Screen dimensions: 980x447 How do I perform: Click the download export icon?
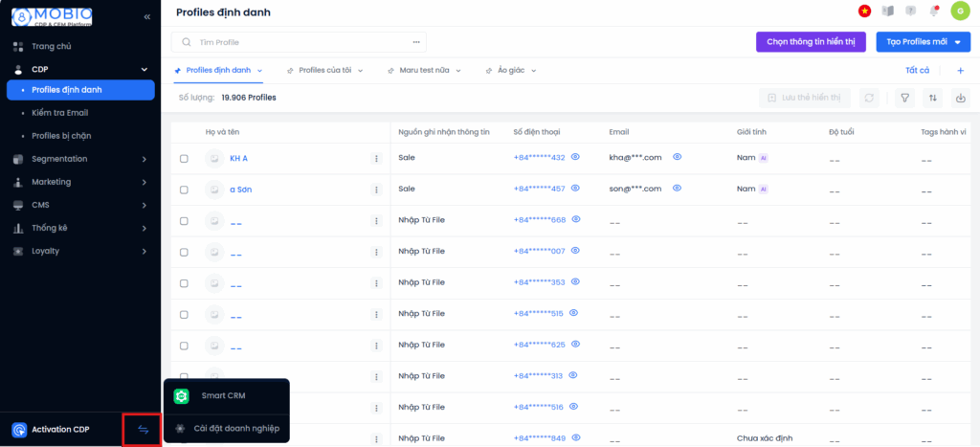[x=961, y=98]
